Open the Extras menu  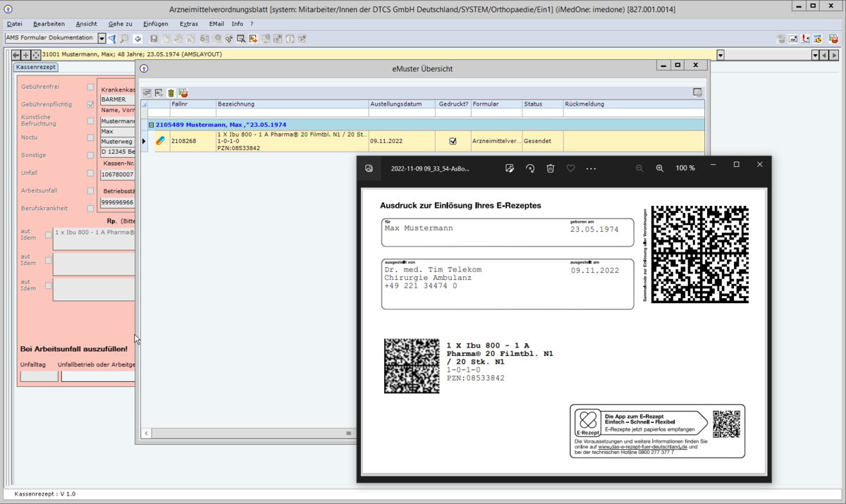coord(189,24)
